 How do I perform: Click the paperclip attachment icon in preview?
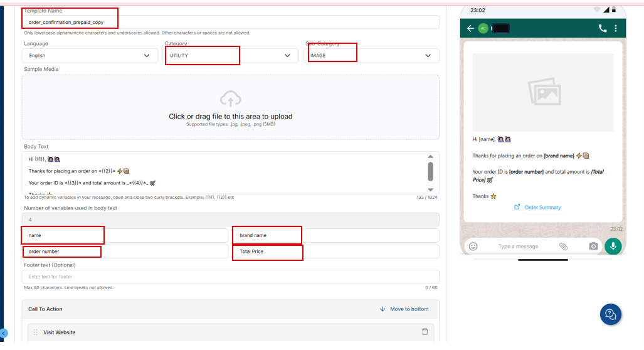[x=564, y=246]
